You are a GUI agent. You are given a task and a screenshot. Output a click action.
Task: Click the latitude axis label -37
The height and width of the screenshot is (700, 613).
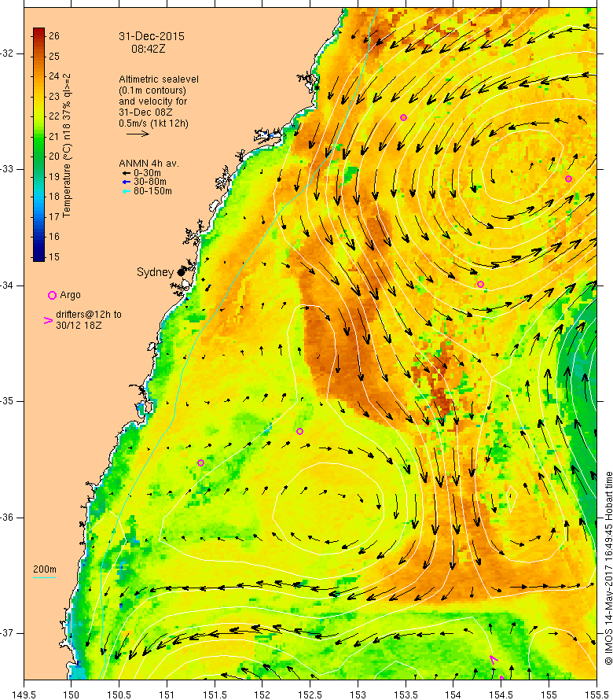coord(7,633)
